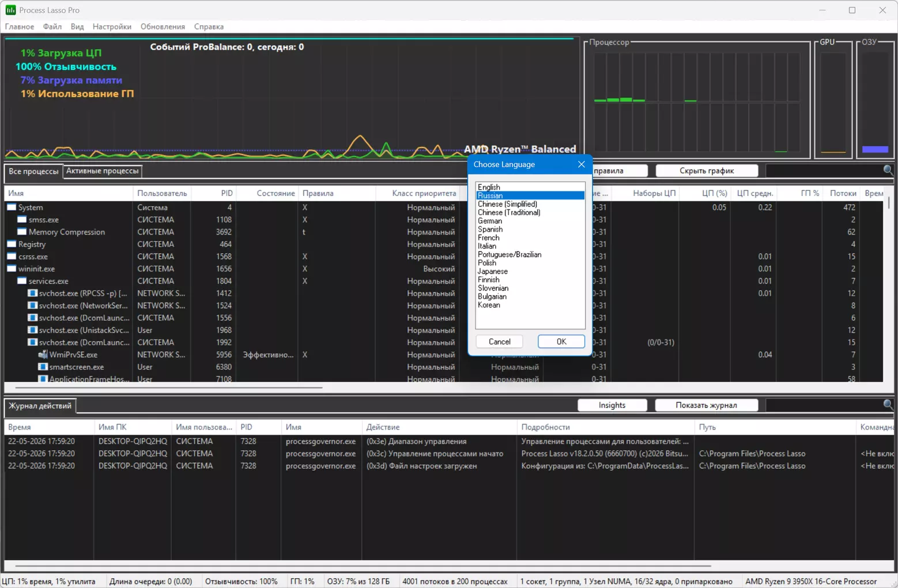Click the process list search magnifier icon
The height and width of the screenshot is (588, 898).
888,170
